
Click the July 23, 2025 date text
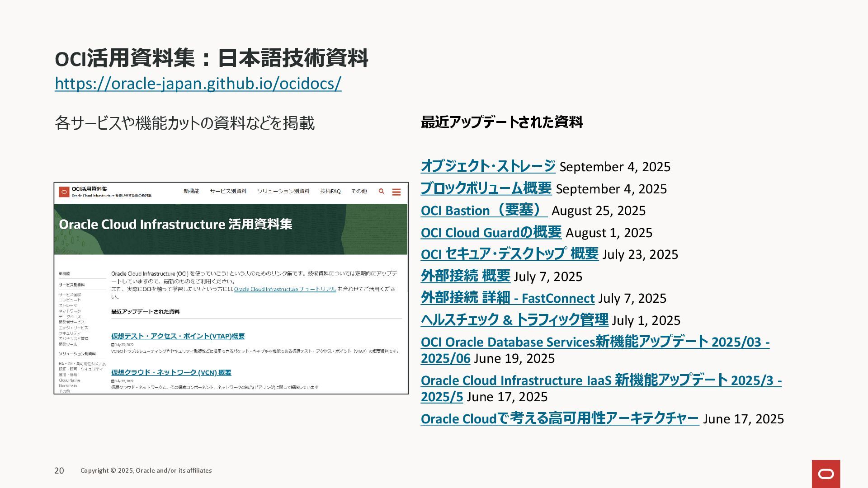(x=640, y=254)
